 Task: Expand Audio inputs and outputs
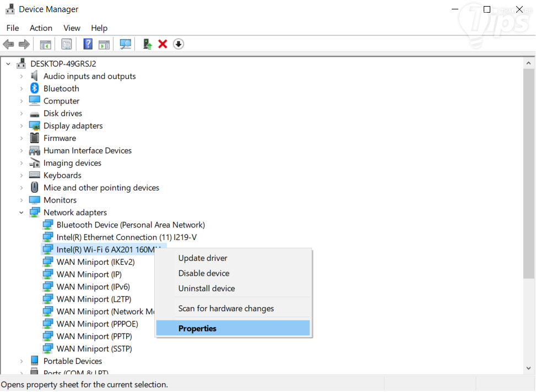pyautogui.click(x=21, y=76)
